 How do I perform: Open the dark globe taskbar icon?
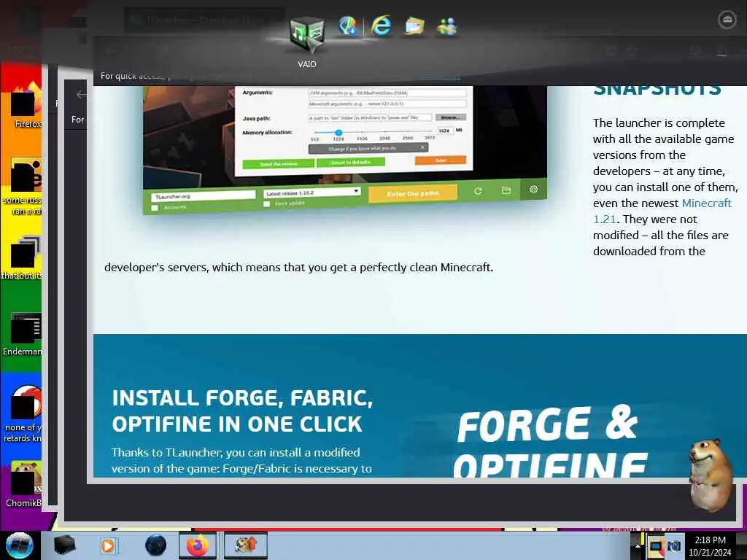[x=155, y=545]
